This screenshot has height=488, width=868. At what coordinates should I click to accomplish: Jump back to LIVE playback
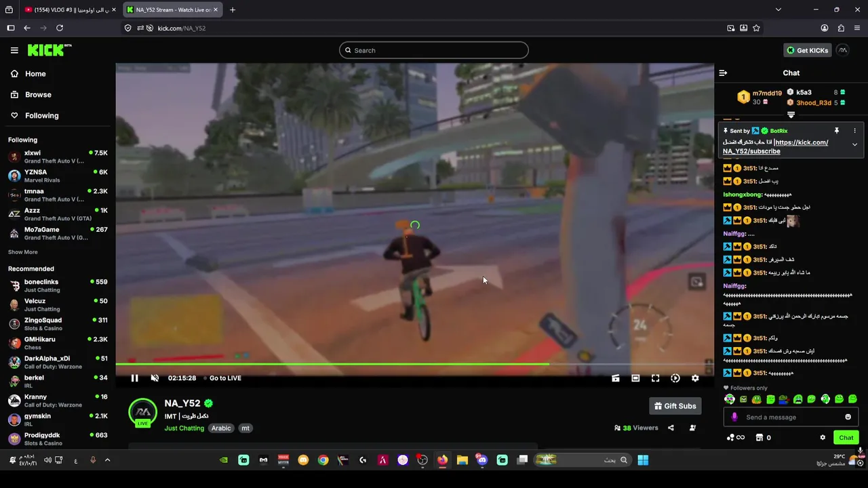pos(225,378)
